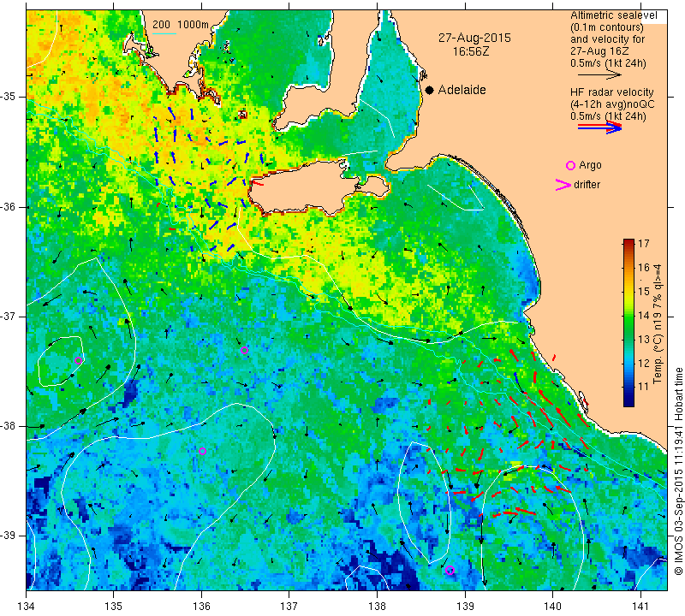The height and width of the screenshot is (616, 685).
Task: Click the magenta drifter symbol in the legend
Action: pos(563,185)
